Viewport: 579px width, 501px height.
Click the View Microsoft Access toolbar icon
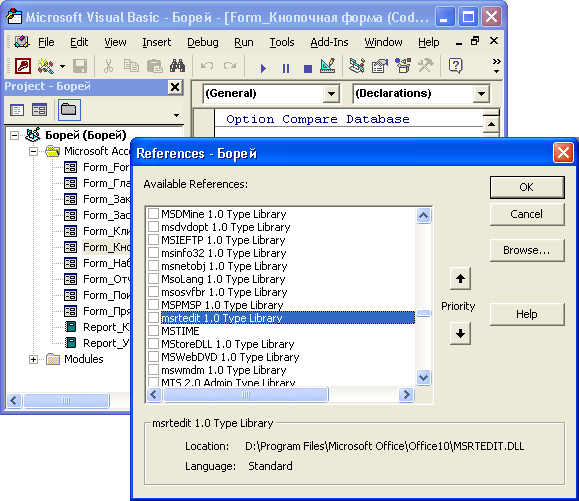click(x=23, y=66)
